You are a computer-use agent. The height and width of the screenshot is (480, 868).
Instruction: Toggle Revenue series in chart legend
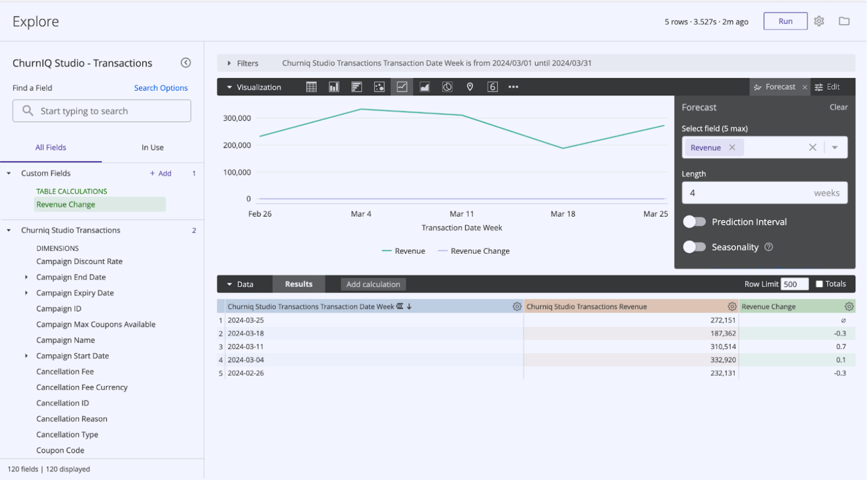click(403, 251)
